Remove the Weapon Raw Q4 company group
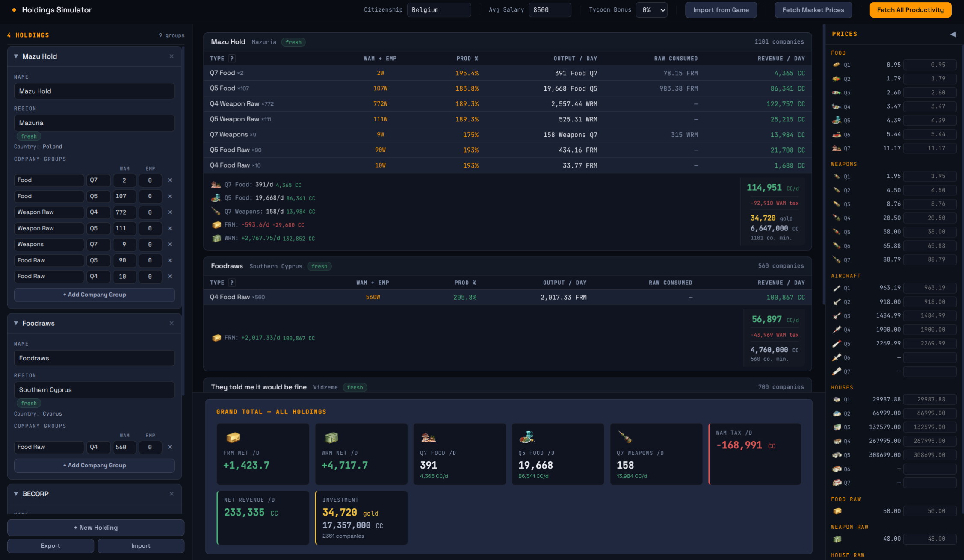 click(170, 212)
